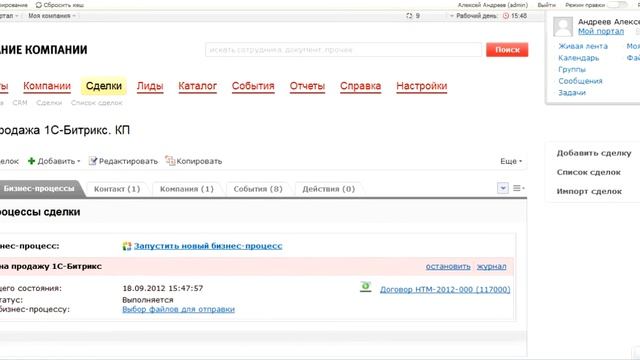Open the Группы link
The image size is (640, 360).
tap(572, 69)
